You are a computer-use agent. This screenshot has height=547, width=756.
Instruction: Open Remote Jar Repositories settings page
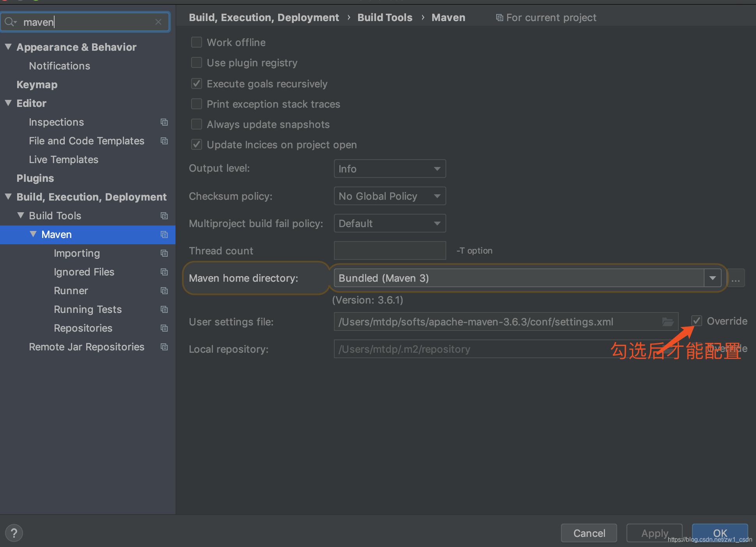pyautogui.click(x=87, y=347)
